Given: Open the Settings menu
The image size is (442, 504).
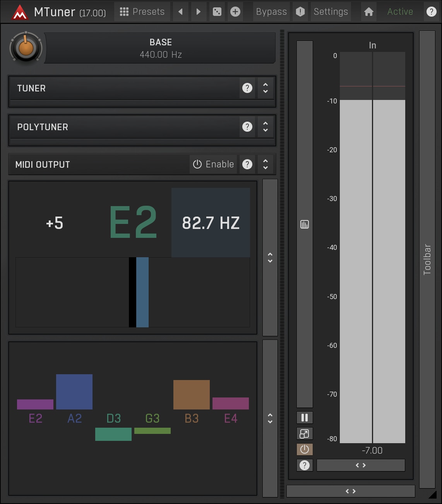Looking at the screenshot, I should 331,12.
